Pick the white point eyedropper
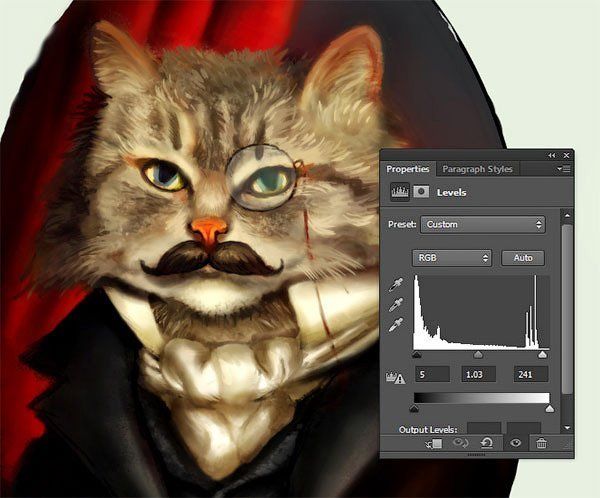This screenshot has width=600, height=498. (396, 325)
